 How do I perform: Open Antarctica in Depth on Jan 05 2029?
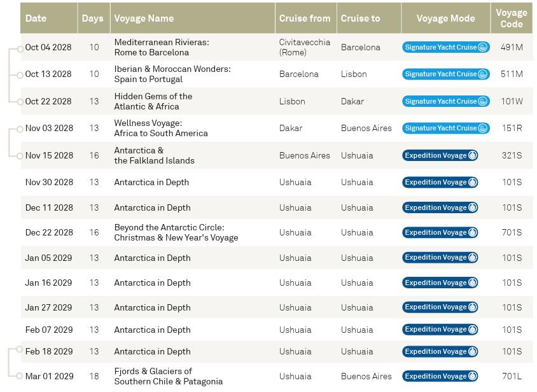pyautogui.click(x=153, y=258)
